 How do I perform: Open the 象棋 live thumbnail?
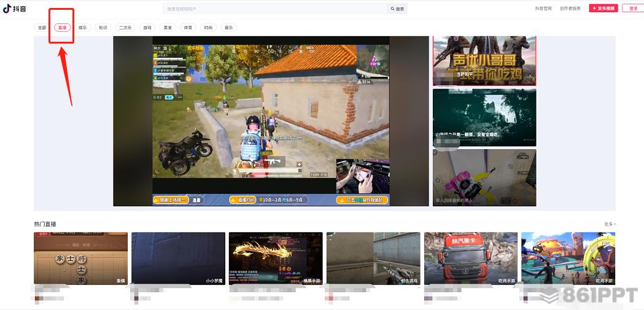tap(81, 258)
